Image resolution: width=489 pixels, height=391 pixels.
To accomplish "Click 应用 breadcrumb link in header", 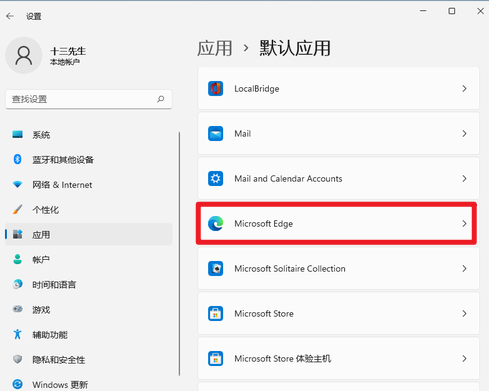I will pos(215,48).
